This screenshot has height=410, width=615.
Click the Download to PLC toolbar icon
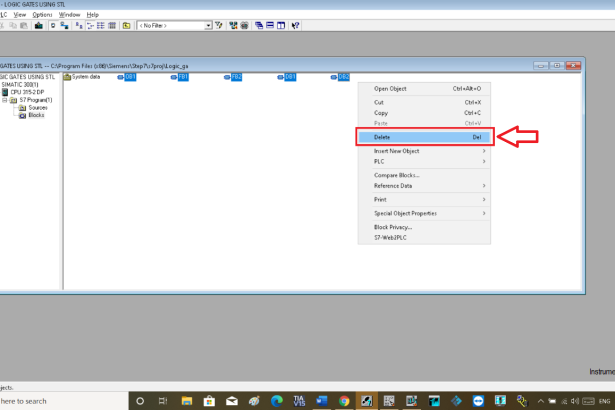click(39, 25)
